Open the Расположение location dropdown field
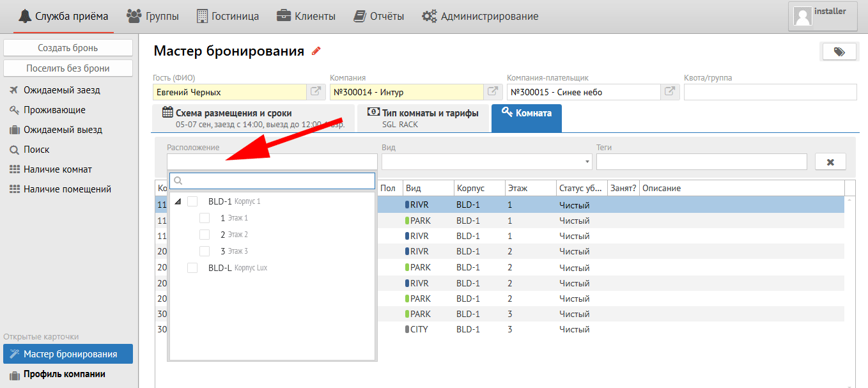Viewport: 868px width, 388px height. (x=272, y=162)
